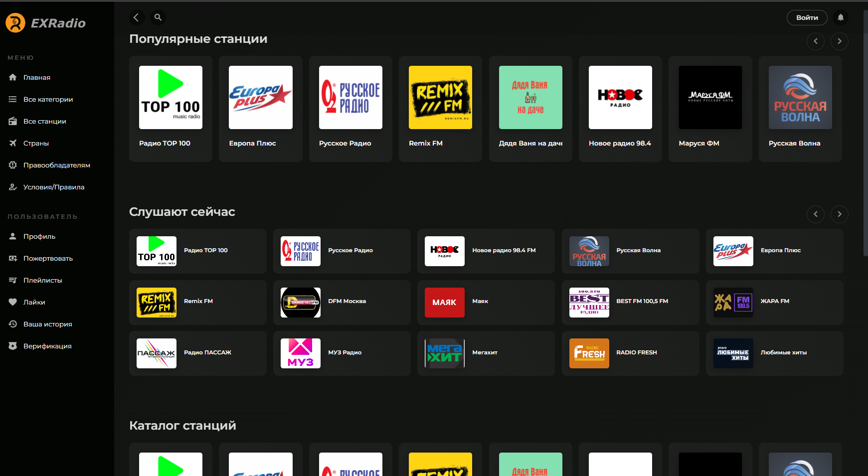868x476 pixels.
Task: Click the Правообладателям copyright icon
Action: click(x=13, y=165)
